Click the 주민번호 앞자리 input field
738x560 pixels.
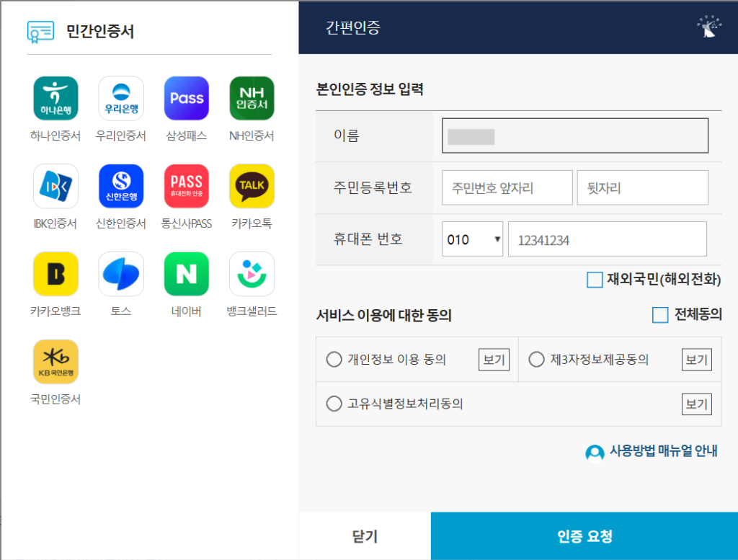point(507,188)
